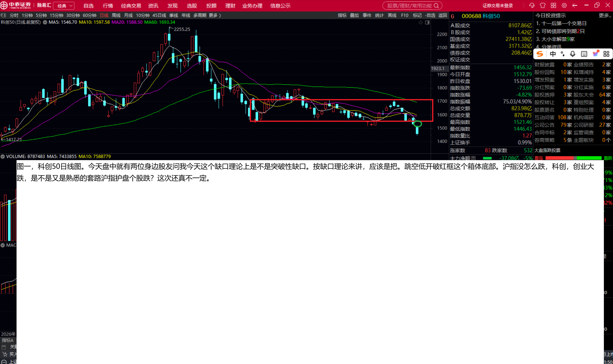The image size is (613, 364).
Task: Click the diamond icon above the chart
Action: [421, 22]
